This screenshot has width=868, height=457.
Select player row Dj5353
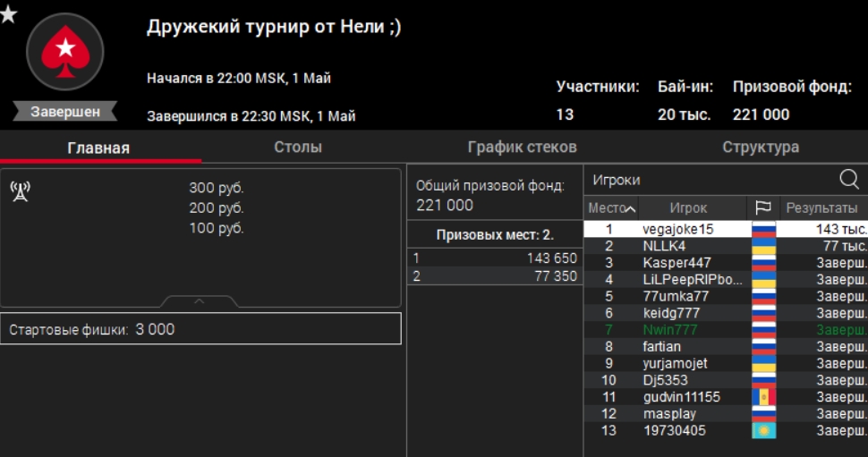pyautogui.click(x=726, y=380)
